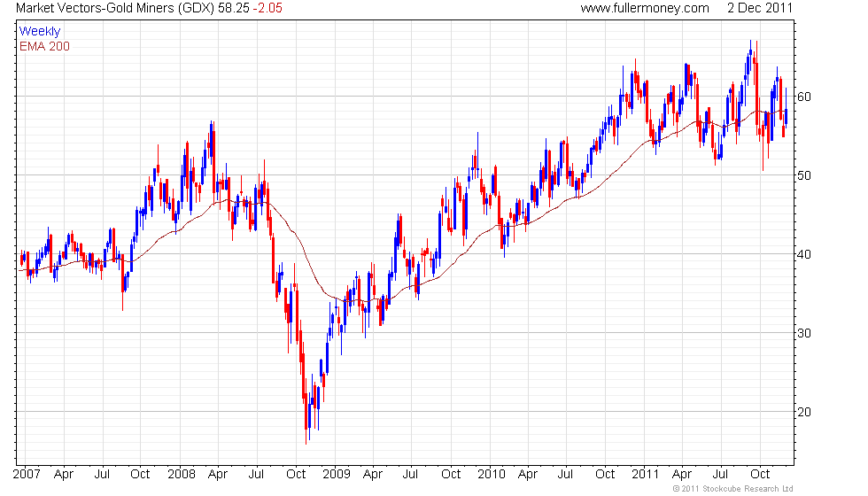Click the last price value 58.25
Screen dimensions: 868x496
(234, 8)
